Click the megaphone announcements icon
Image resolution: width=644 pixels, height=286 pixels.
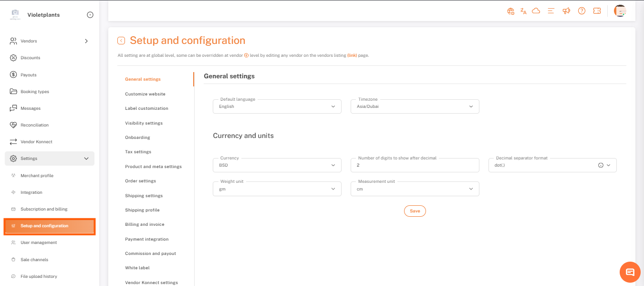[566, 11]
